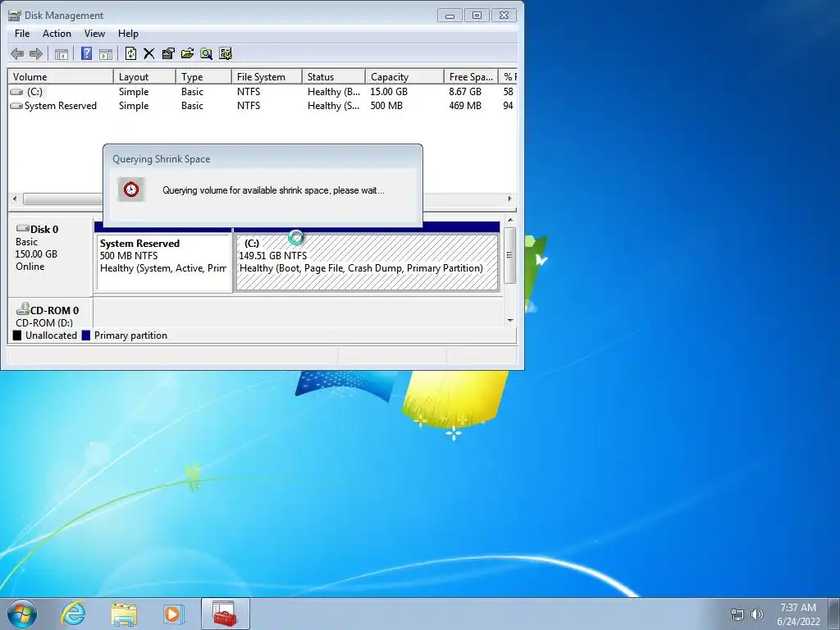
Task: Click the 500 MB capacity cell
Action: (386, 106)
